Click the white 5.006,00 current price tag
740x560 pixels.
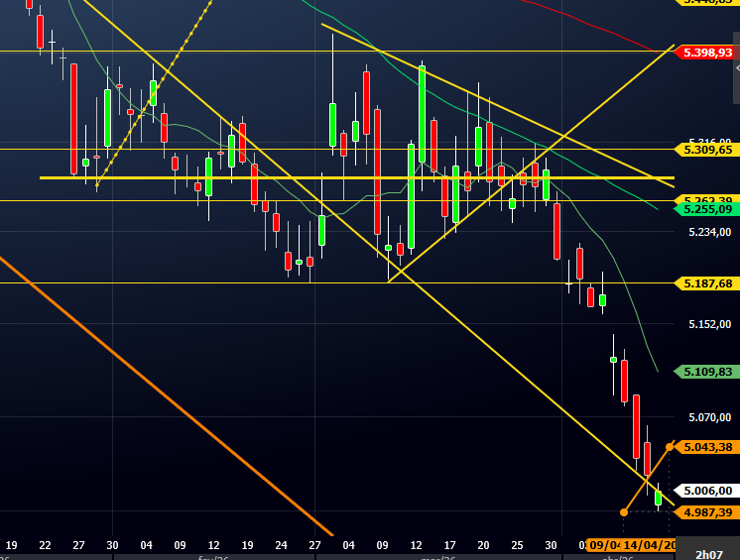707,491
